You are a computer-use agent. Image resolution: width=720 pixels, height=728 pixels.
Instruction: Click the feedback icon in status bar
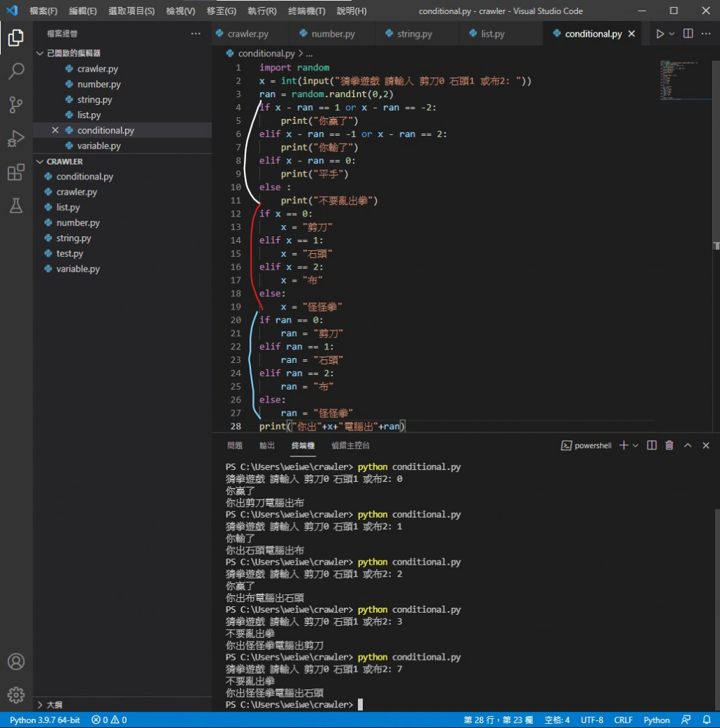tap(686, 720)
